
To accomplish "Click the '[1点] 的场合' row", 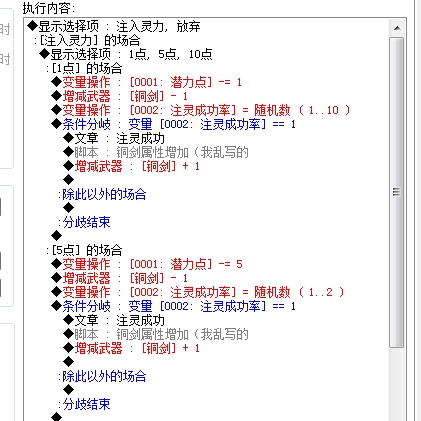I will (84, 68).
